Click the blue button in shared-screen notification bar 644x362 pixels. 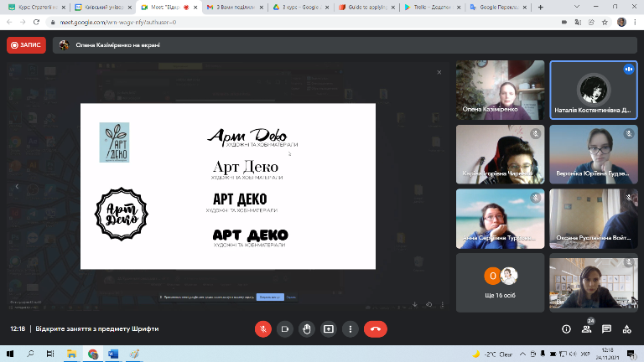[270, 297]
